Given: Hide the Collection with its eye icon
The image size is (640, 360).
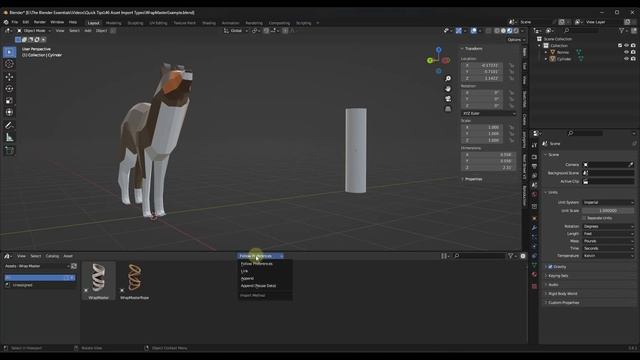Looking at the screenshot, I should (626, 45).
